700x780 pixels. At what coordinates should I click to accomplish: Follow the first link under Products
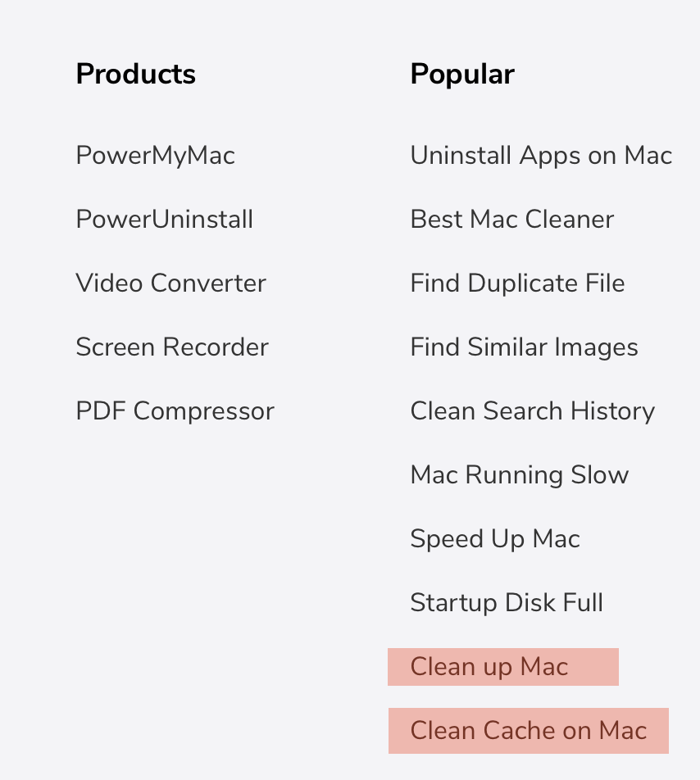155,156
